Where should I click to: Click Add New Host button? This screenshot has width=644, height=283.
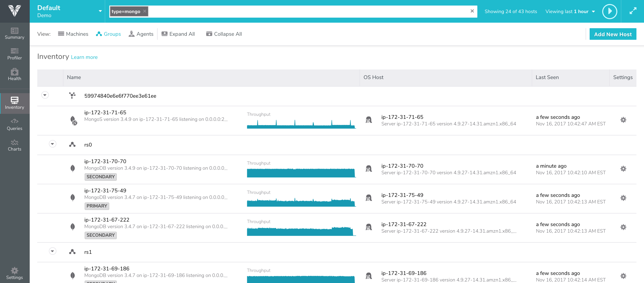coord(613,34)
